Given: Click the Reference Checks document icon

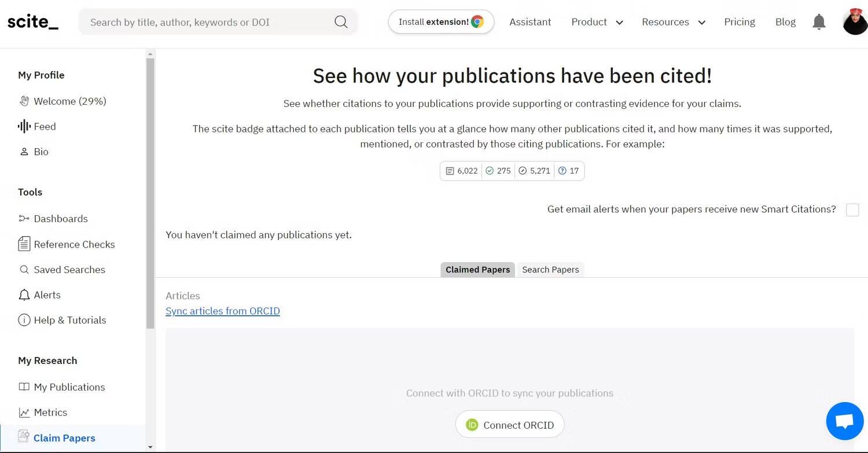Looking at the screenshot, I should (x=24, y=244).
